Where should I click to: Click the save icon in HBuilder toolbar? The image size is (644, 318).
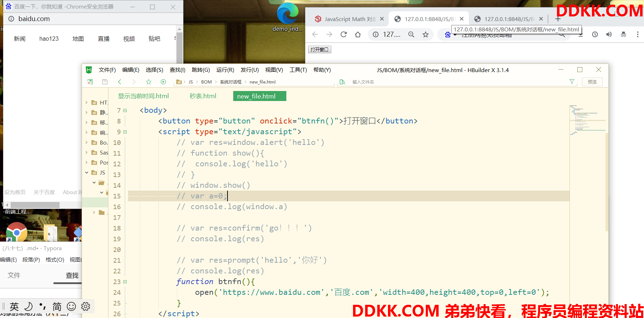(105, 82)
